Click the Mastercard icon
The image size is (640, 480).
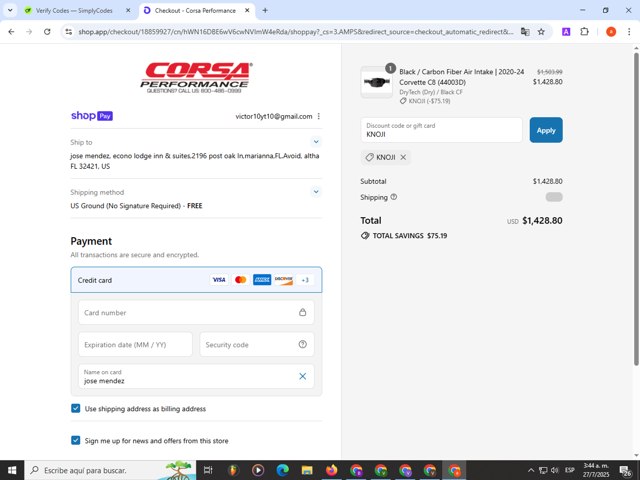(x=240, y=280)
